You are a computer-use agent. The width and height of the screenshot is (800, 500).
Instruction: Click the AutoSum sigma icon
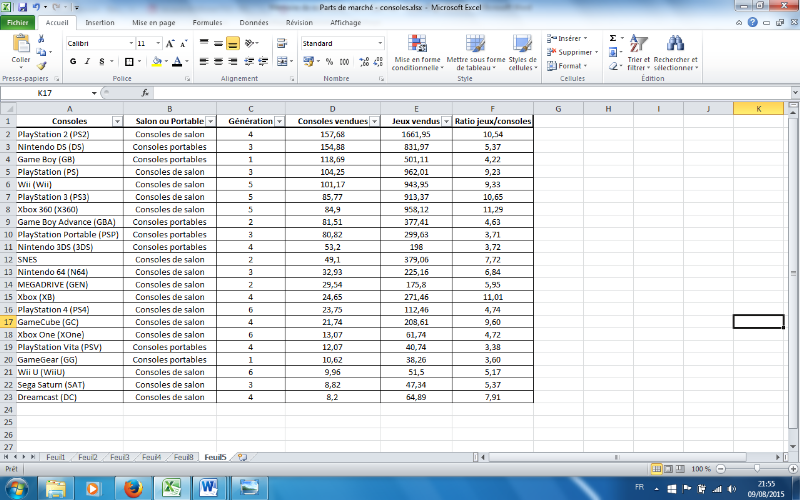612,38
